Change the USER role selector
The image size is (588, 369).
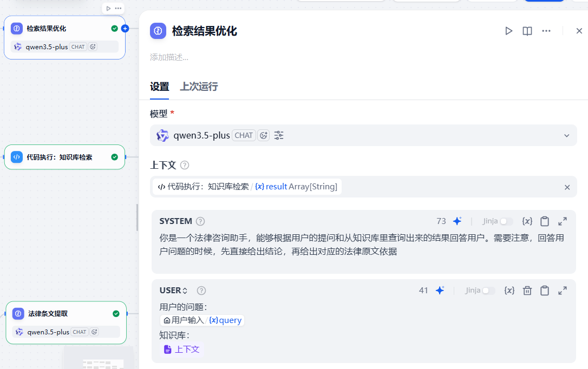[x=173, y=291]
